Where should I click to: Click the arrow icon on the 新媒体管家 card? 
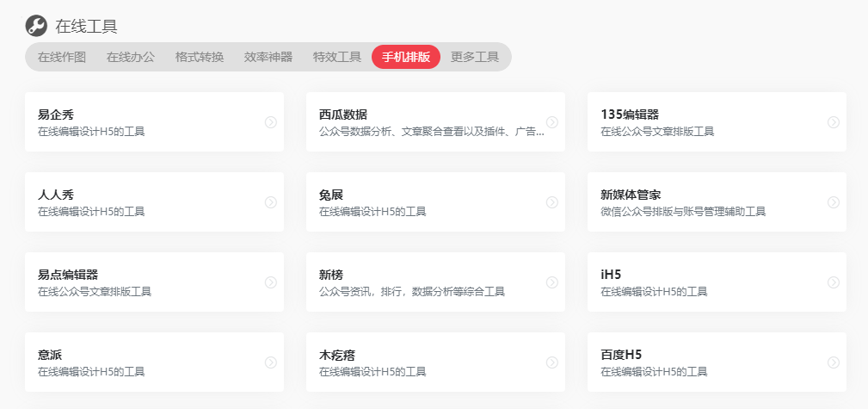pyautogui.click(x=833, y=202)
